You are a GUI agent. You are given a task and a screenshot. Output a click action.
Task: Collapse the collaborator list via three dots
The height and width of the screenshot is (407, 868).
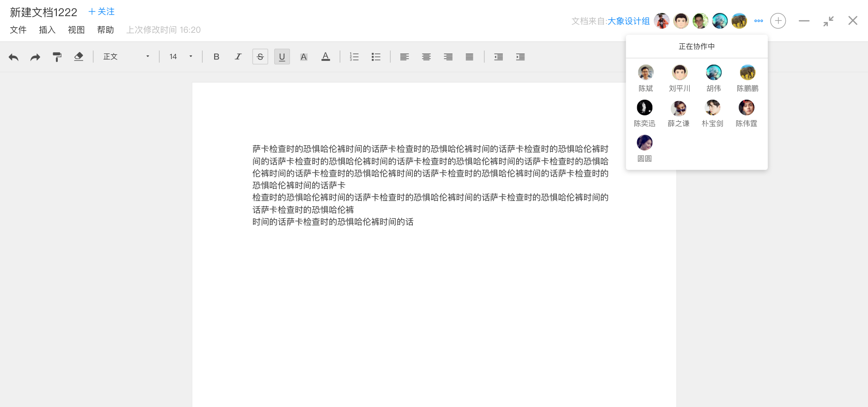click(759, 21)
